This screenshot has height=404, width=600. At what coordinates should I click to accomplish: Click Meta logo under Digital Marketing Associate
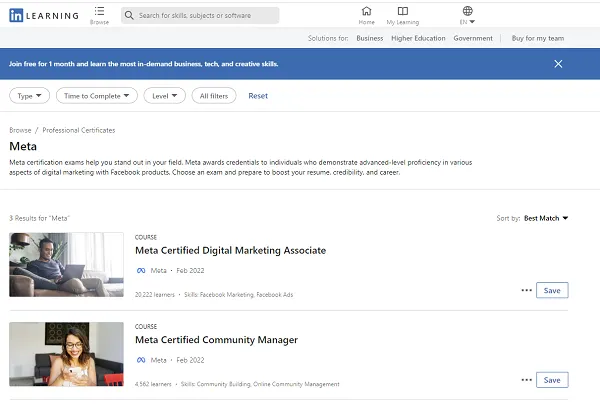(141, 270)
